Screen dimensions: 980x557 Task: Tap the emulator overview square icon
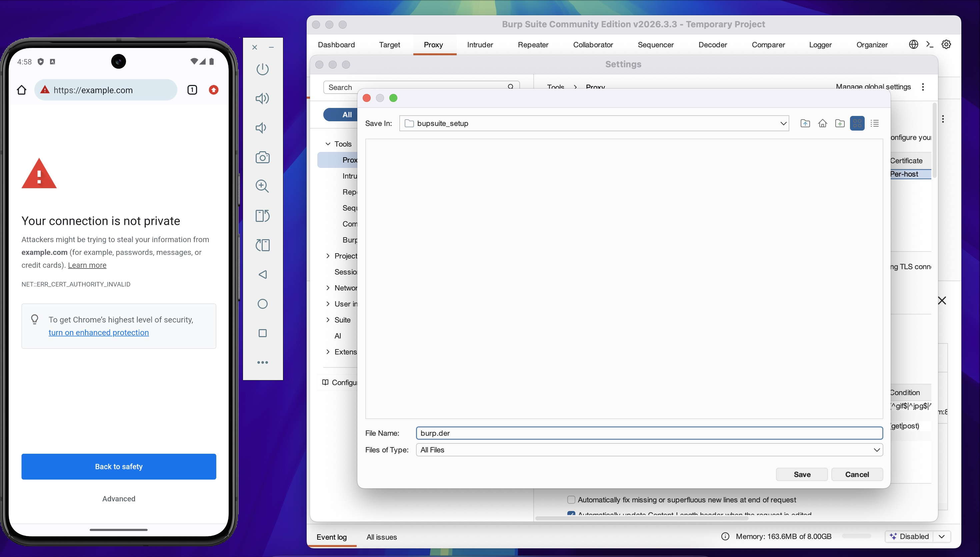(263, 333)
